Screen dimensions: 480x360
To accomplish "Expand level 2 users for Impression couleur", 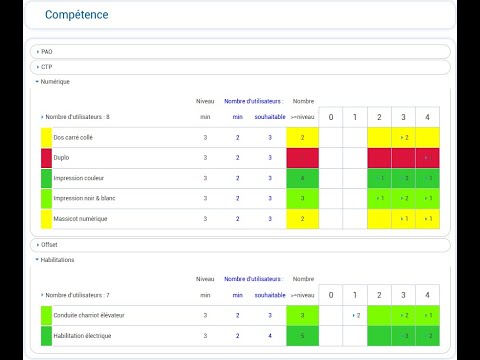I will [x=380, y=178].
